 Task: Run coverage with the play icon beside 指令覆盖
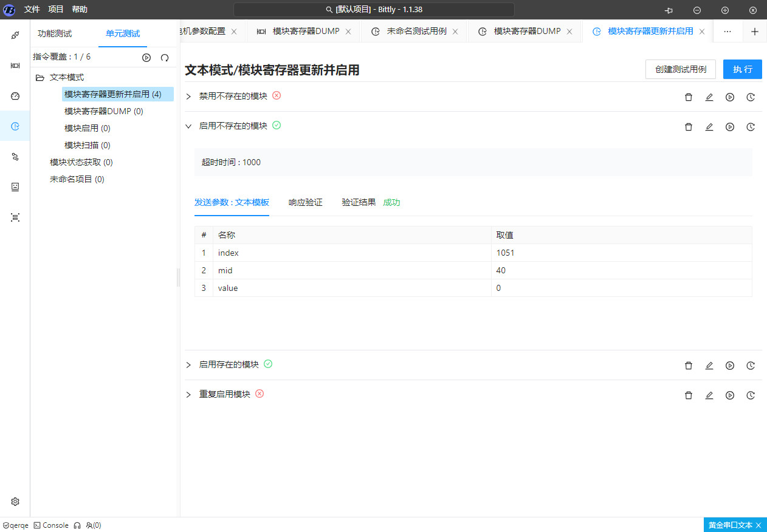146,56
